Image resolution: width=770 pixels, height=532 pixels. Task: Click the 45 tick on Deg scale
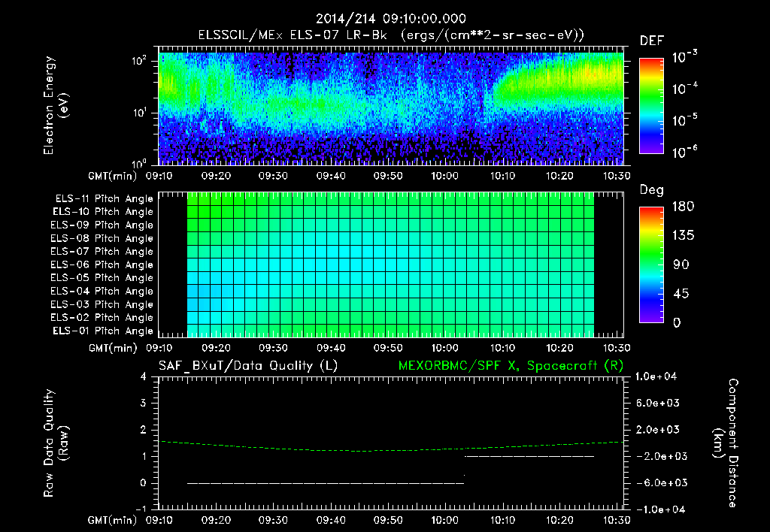(681, 294)
